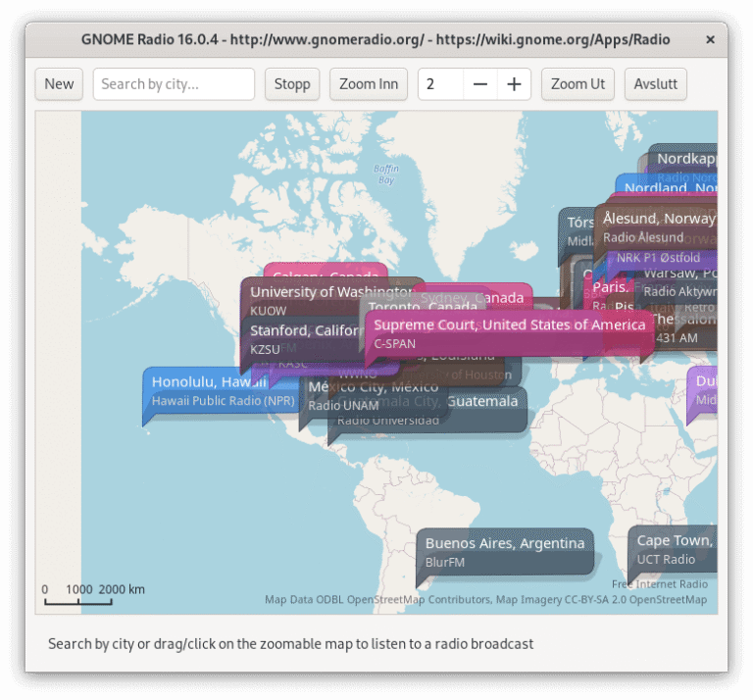This screenshot has height=700, width=753.
Task: Click the Zoom Inn button
Action: pyautogui.click(x=369, y=84)
